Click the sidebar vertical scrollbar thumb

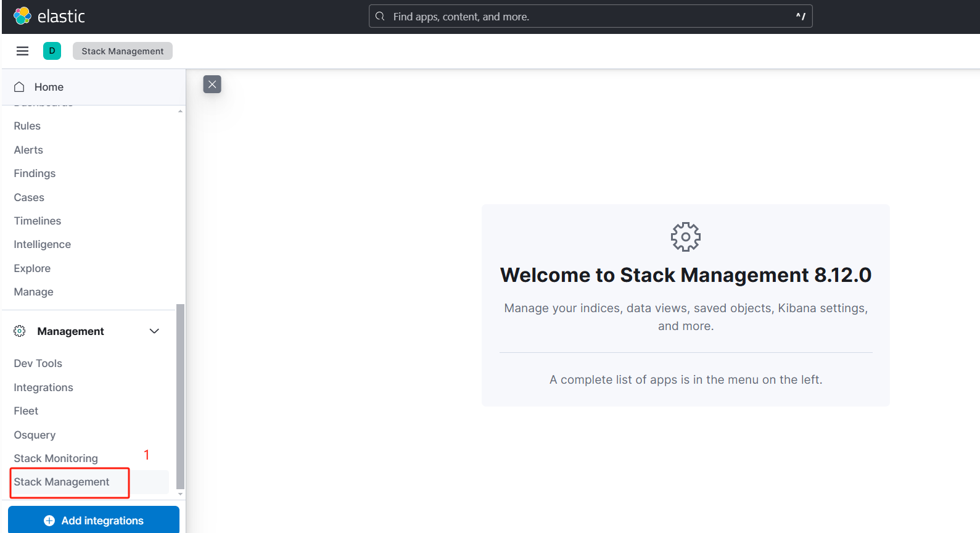[x=180, y=396]
